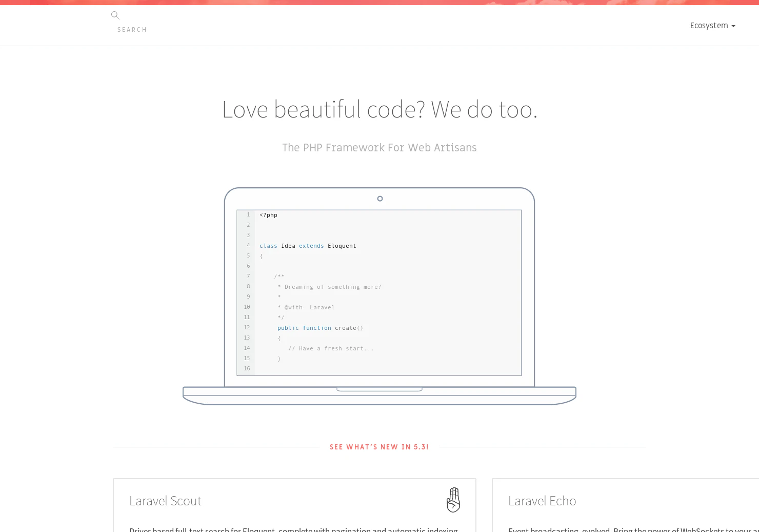Click the red header banner
This screenshot has width=759, height=532.
pos(379,3)
